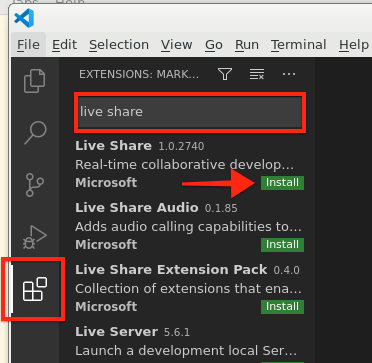The image size is (372, 363).
Task: Open the Edit menu
Action: pyautogui.click(x=64, y=45)
